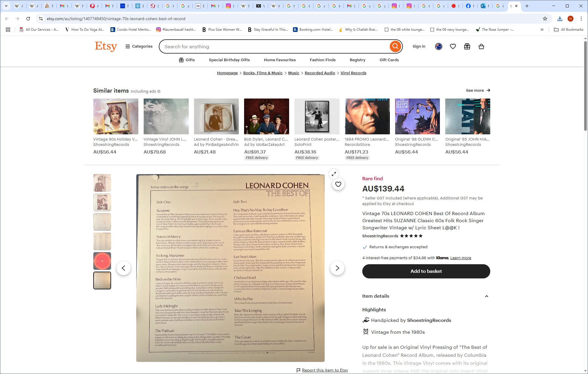Screen dimensions: 588x374
Task: Click Add to basket
Action: tap(426, 271)
